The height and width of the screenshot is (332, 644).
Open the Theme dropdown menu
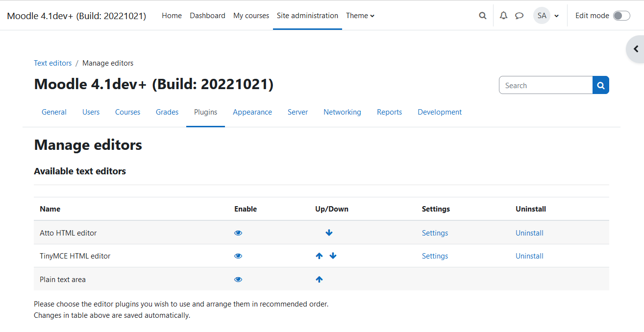pyautogui.click(x=360, y=16)
